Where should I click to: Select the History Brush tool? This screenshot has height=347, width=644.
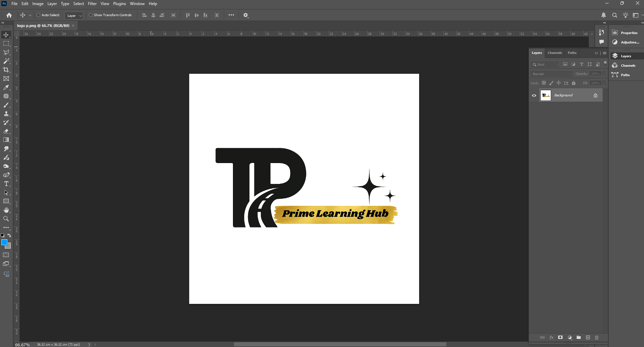6,122
